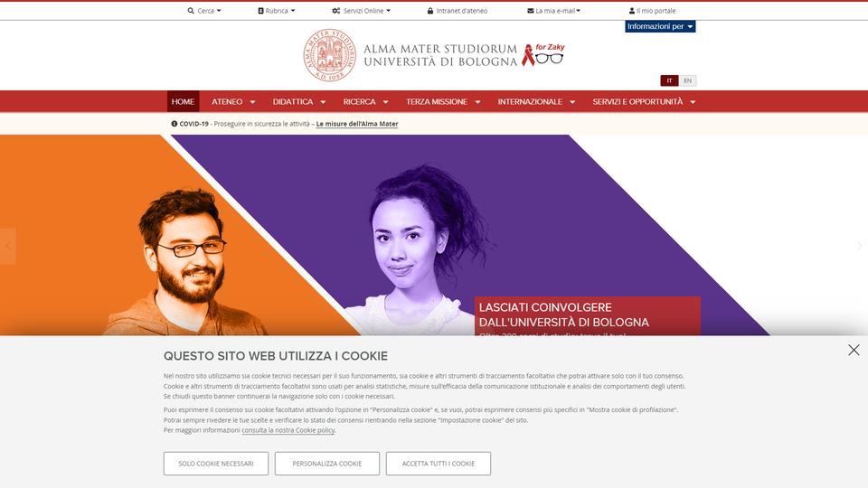The width and height of the screenshot is (868, 488).
Task: Click the Servizi Online gears icon
Action: tap(336, 11)
